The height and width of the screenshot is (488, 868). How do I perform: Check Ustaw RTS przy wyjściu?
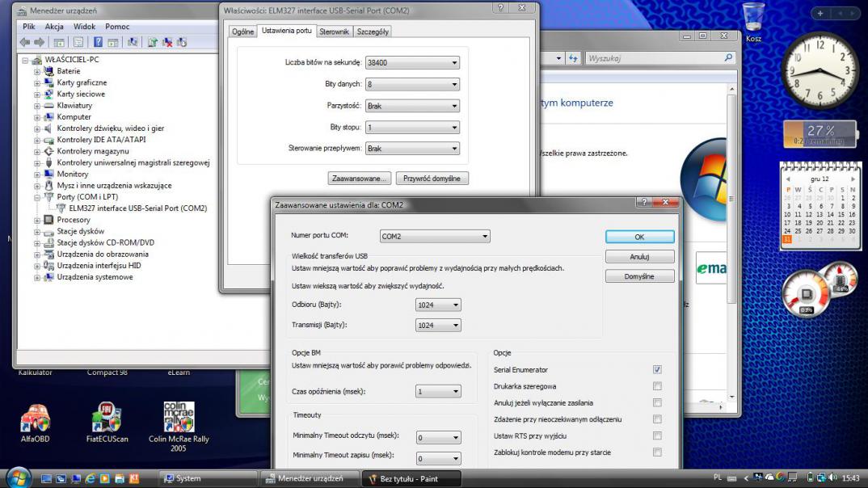[657, 436]
